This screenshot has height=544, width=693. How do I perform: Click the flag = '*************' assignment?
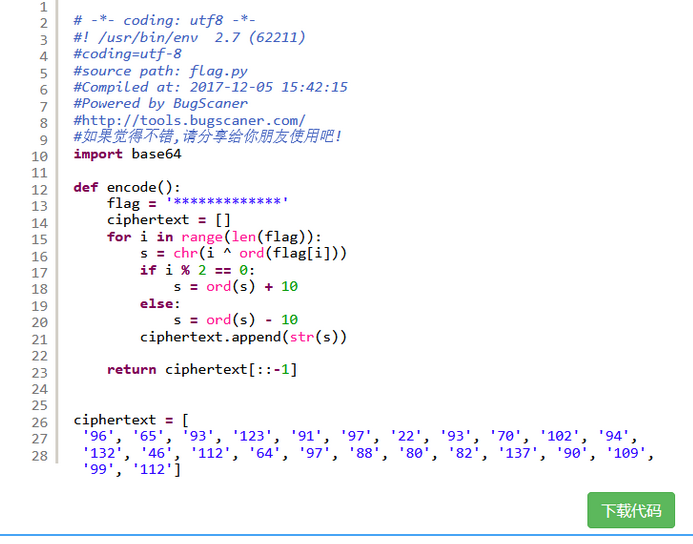tap(198, 203)
